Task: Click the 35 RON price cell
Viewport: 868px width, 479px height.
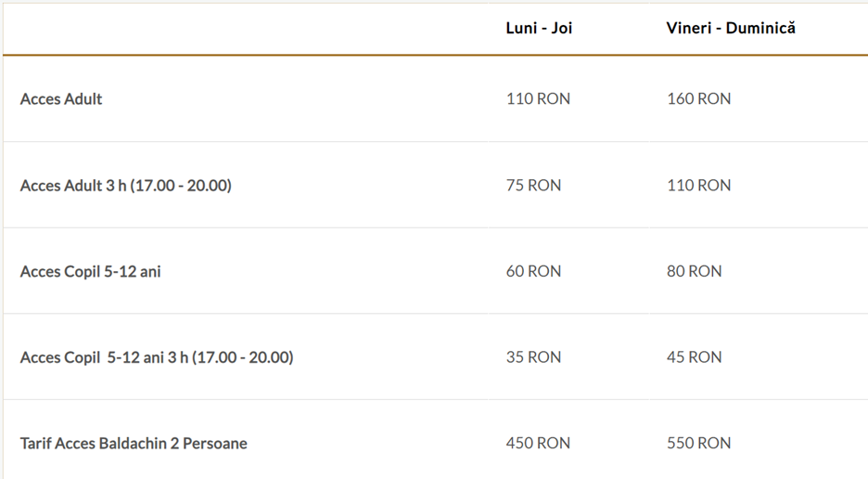Action: (533, 357)
